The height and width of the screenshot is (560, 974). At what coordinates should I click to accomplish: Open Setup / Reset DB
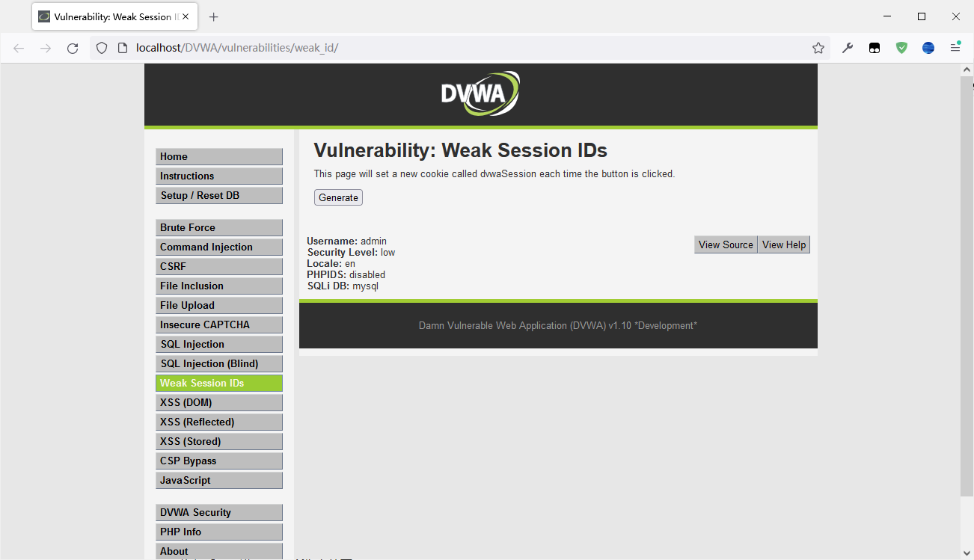(219, 195)
